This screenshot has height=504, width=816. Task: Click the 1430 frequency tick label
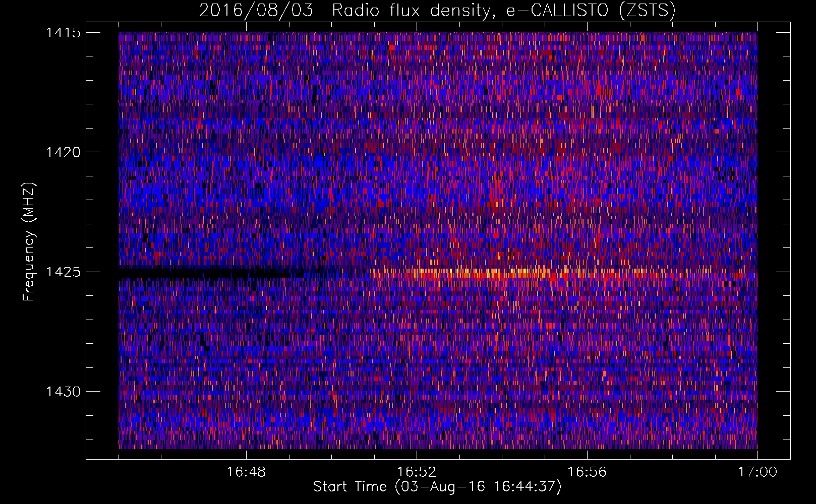coord(63,392)
